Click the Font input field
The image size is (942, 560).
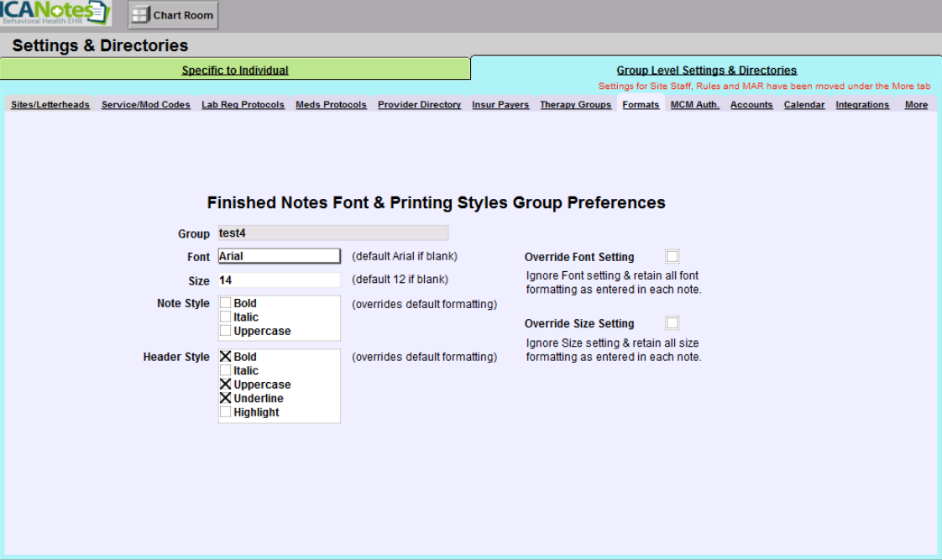[x=279, y=256]
